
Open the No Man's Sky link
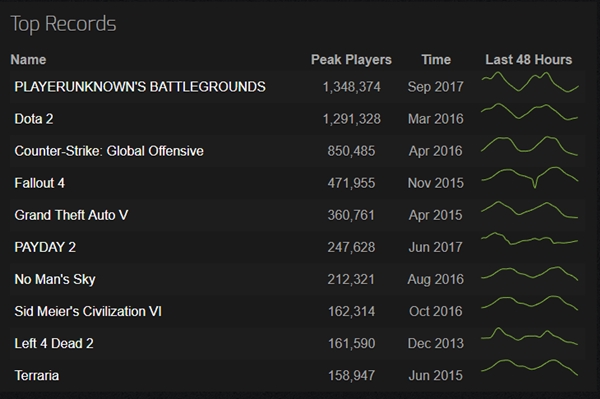click(55, 279)
